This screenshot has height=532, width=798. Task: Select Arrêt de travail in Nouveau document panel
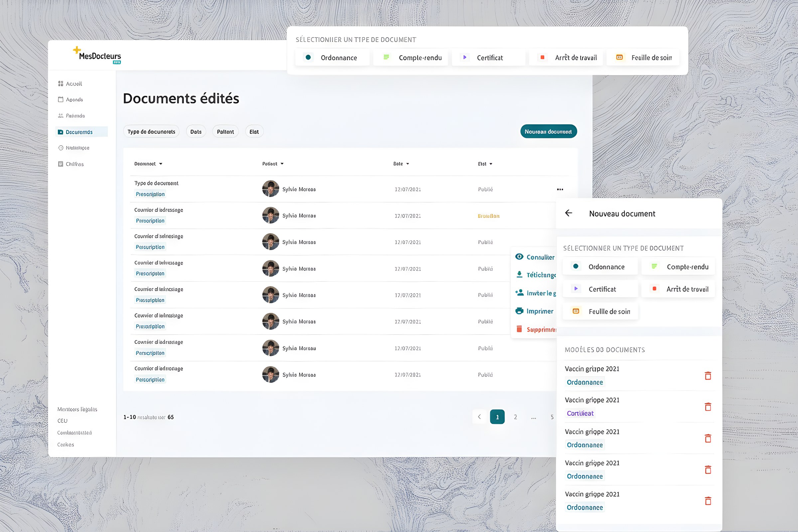coord(678,289)
